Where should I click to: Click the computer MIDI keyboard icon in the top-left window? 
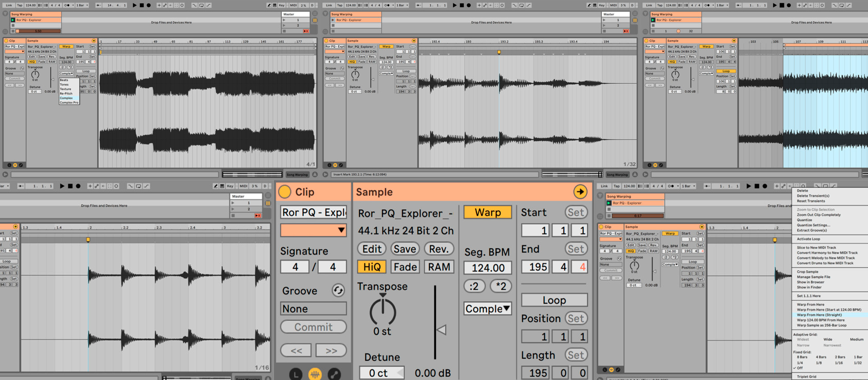tap(275, 5)
